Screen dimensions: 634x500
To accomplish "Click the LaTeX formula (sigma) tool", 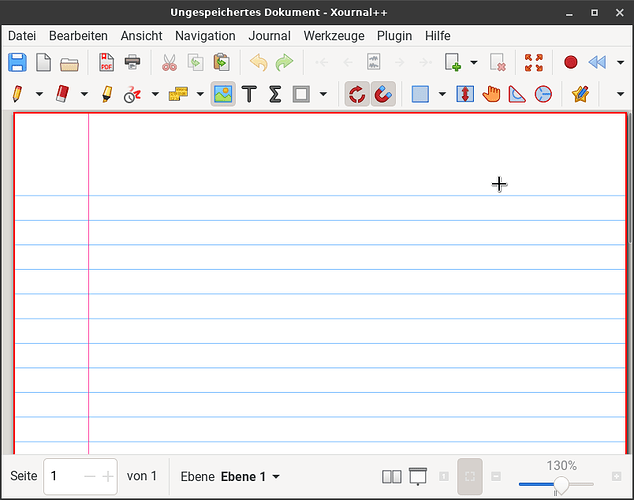I will (x=275, y=94).
